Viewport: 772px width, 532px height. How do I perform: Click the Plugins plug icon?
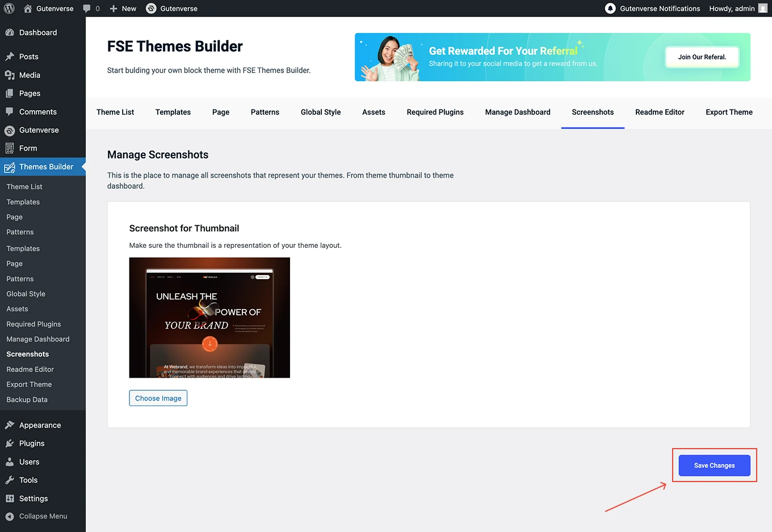(x=10, y=444)
